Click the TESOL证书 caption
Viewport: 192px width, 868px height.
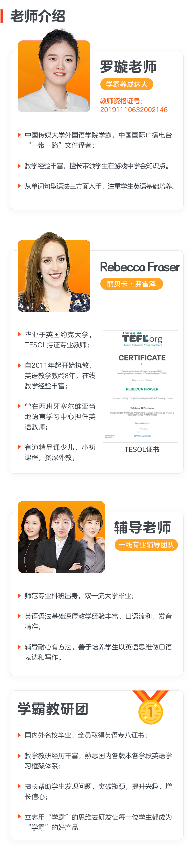point(142,449)
